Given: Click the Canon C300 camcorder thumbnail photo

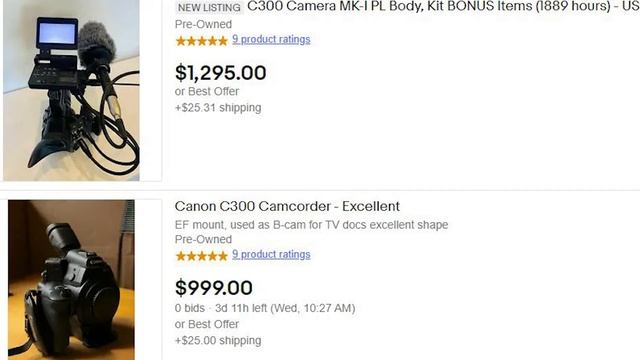Looking at the screenshot, I should point(71,280).
